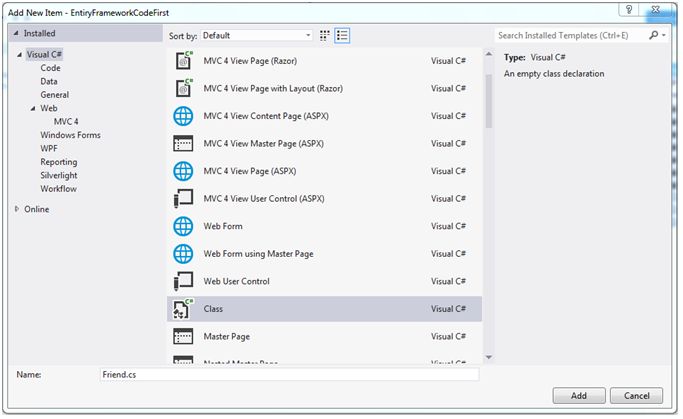Select the Master Page template icon

tap(184, 336)
